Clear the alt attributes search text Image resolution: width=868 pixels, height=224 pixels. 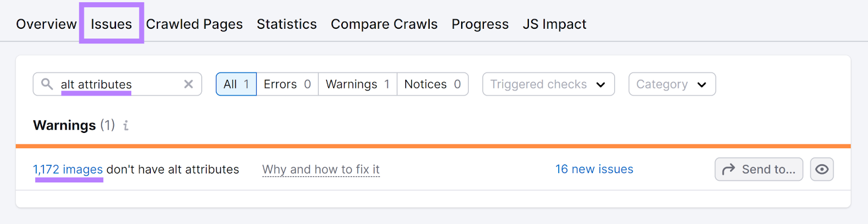(x=188, y=84)
